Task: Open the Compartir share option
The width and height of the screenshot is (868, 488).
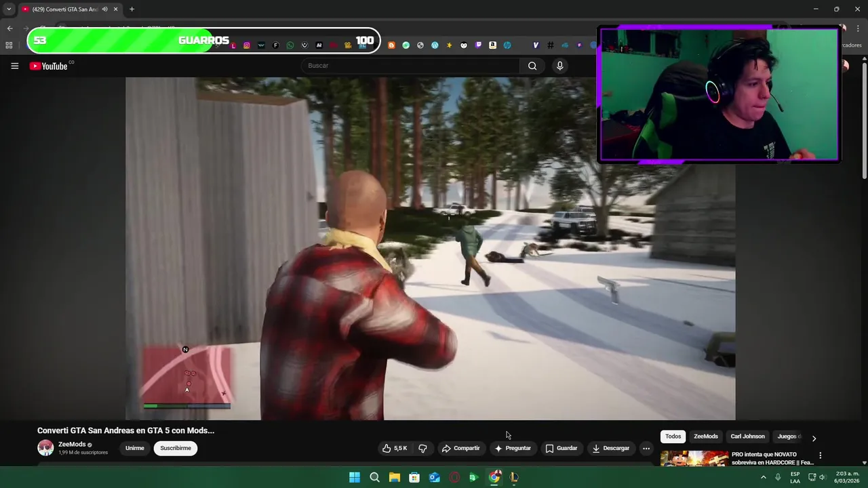Action: (460, 448)
